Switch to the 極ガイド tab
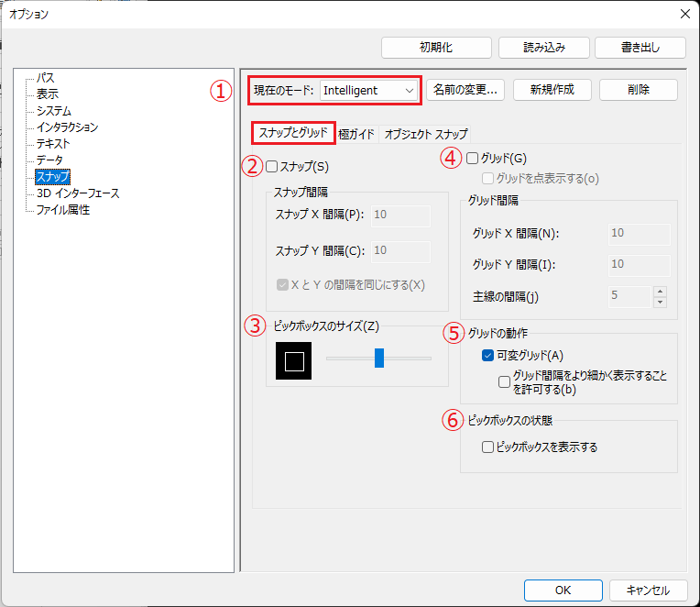This screenshot has width=700, height=607. click(356, 134)
